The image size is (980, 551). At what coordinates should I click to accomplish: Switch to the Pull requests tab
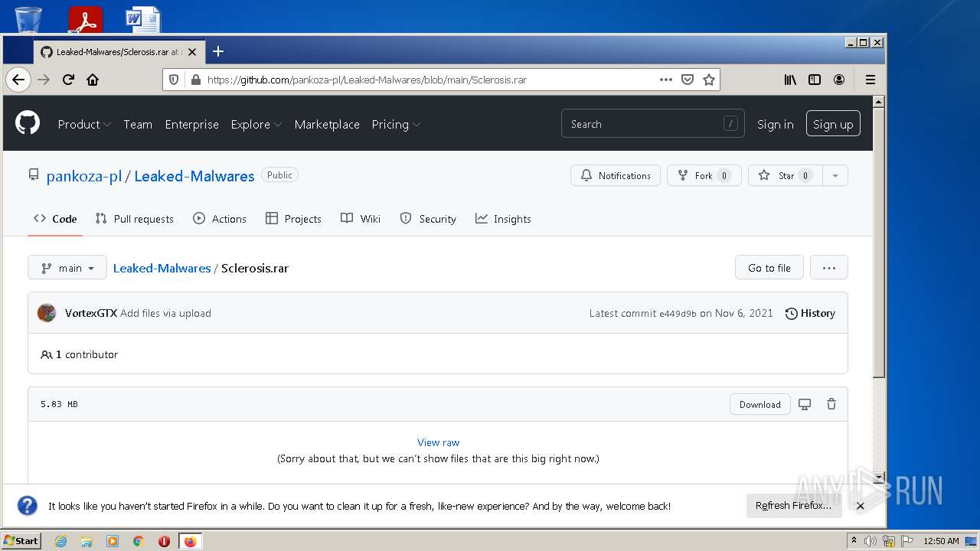point(135,219)
